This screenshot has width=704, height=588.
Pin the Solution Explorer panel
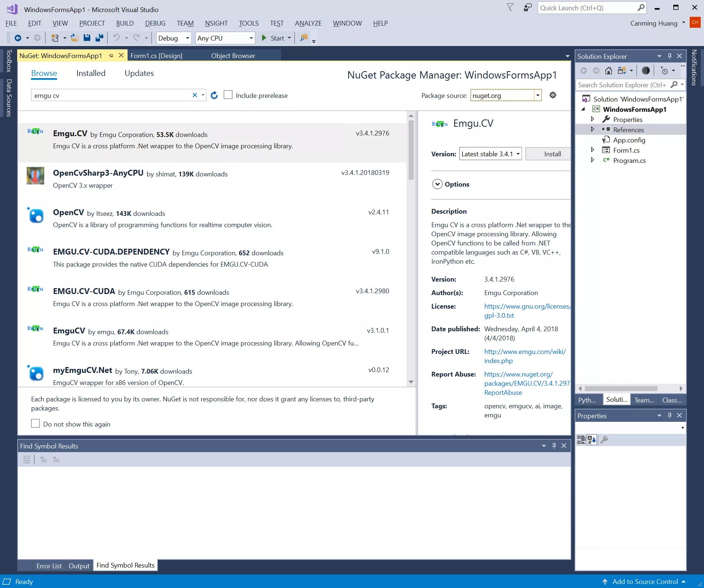(670, 56)
